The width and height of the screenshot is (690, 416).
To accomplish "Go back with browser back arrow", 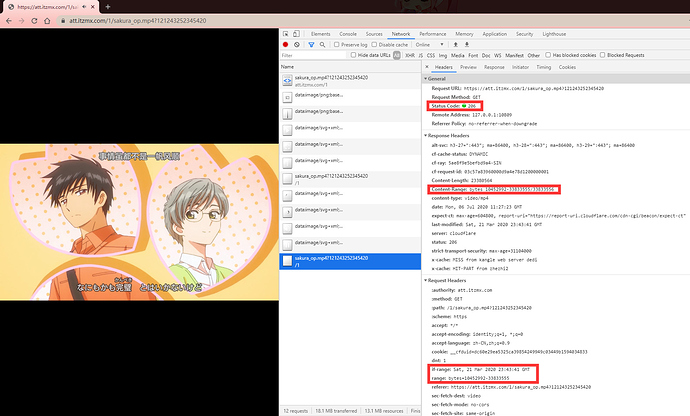I will pos(9,21).
